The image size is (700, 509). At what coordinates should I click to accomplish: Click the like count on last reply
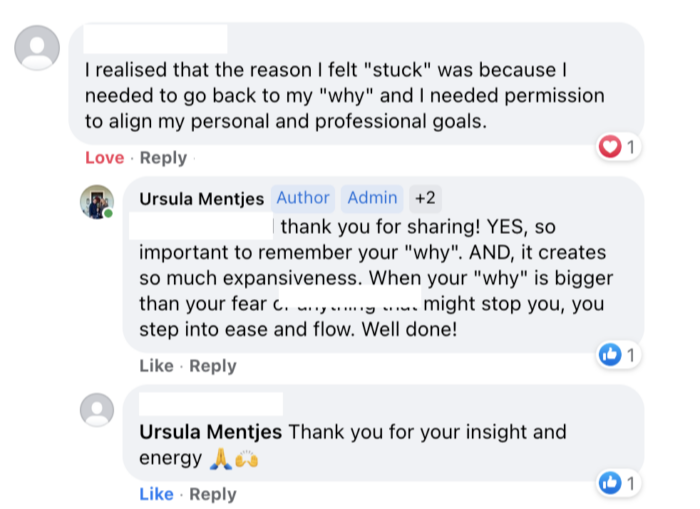point(631,483)
